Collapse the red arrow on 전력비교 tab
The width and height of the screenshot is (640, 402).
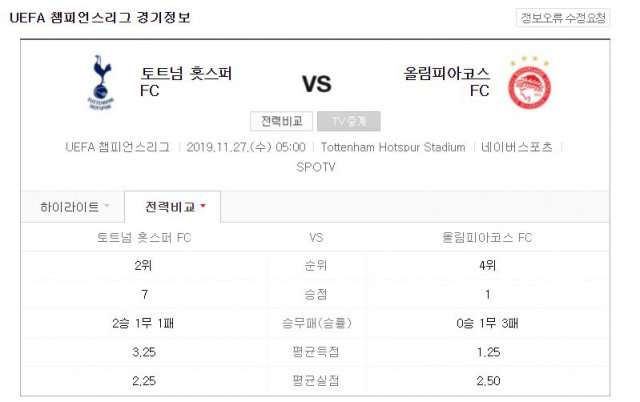203,206
